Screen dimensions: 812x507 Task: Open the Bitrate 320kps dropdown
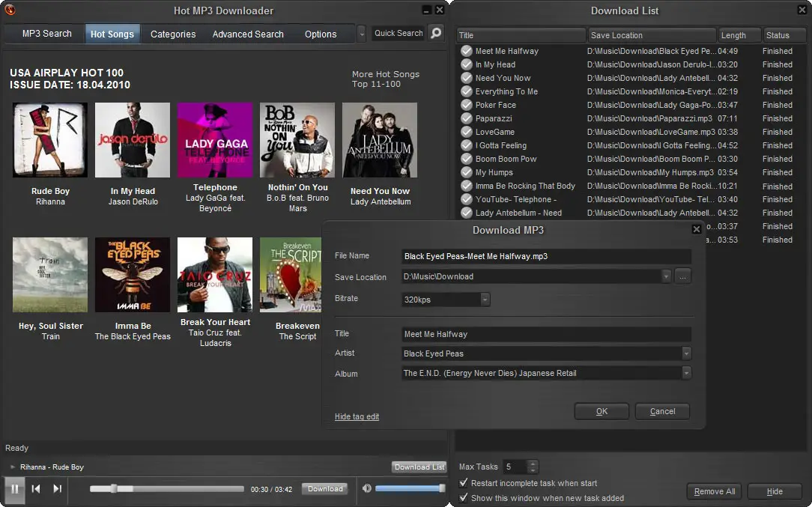[x=485, y=300]
